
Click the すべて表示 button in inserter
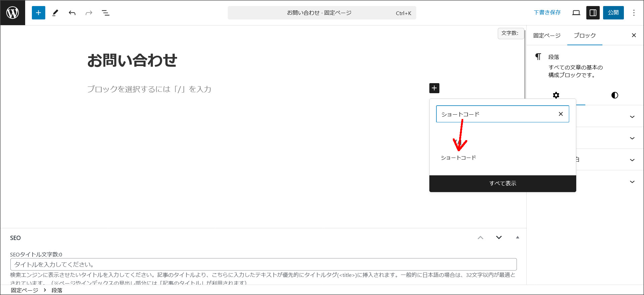[502, 183]
